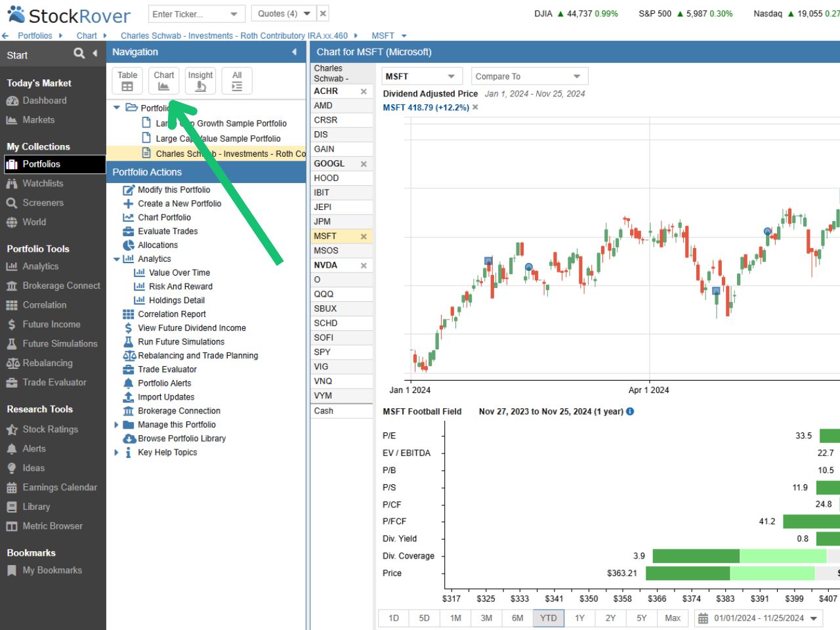Open the date range calendar icon
840x630 pixels.
(x=703, y=618)
